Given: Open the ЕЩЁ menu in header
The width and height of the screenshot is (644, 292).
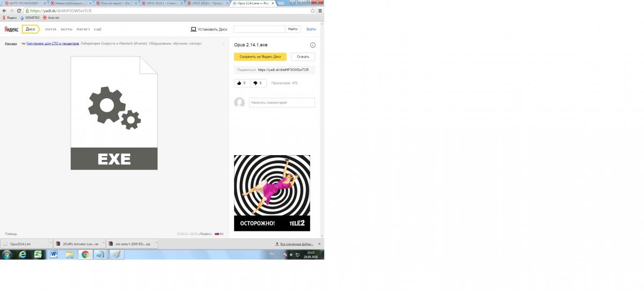Looking at the screenshot, I should coord(98,30).
